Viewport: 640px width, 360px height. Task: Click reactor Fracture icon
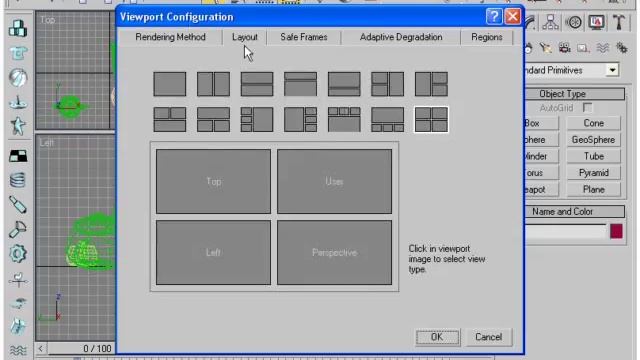(18, 327)
